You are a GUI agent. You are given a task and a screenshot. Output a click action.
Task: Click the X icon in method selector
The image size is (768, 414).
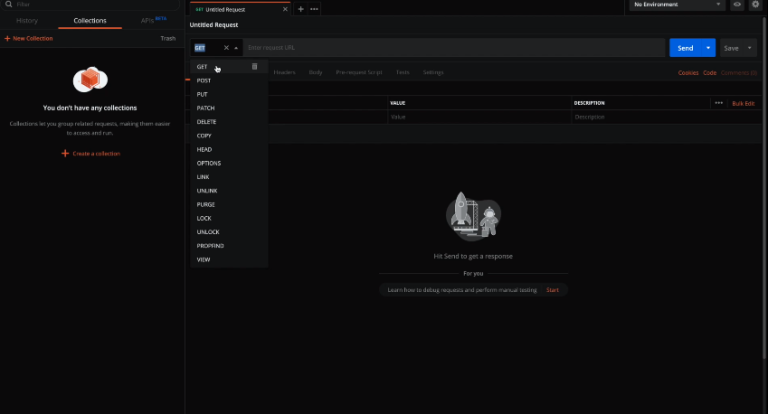point(226,48)
